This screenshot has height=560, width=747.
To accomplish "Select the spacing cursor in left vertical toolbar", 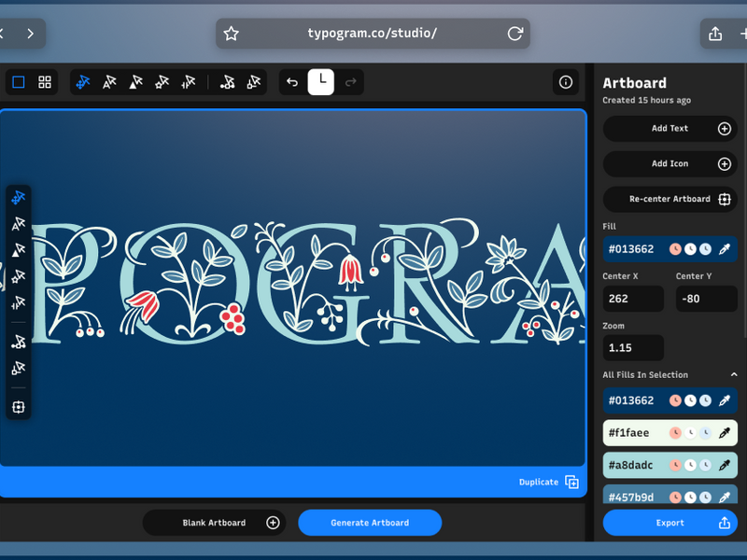I will point(19,302).
